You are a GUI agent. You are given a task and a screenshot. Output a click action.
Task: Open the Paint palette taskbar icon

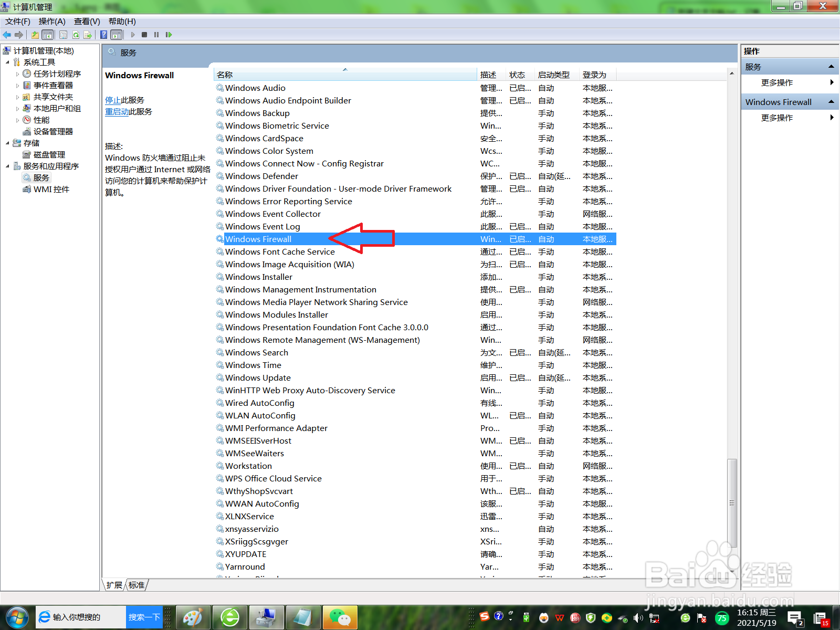point(193,617)
